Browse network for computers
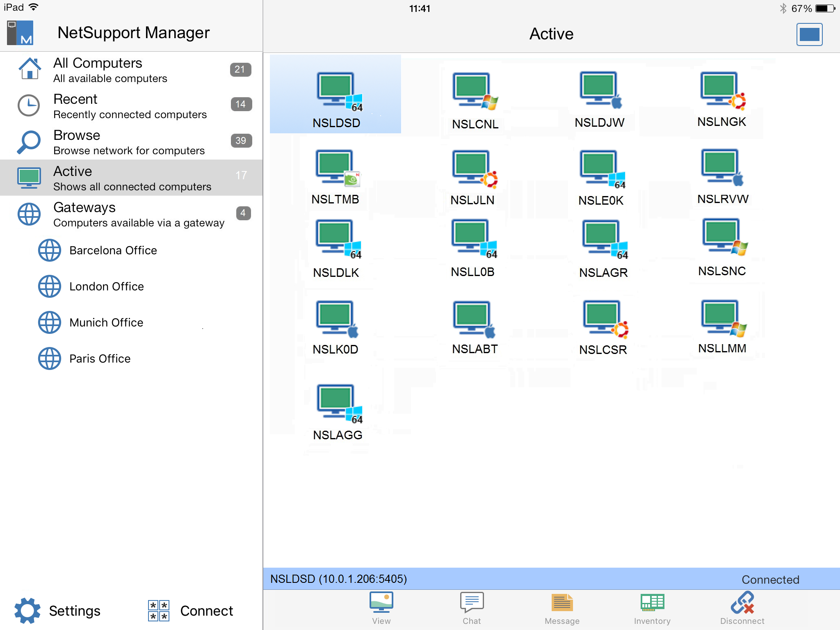This screenshot has height=630, width=840. (131, 142)
